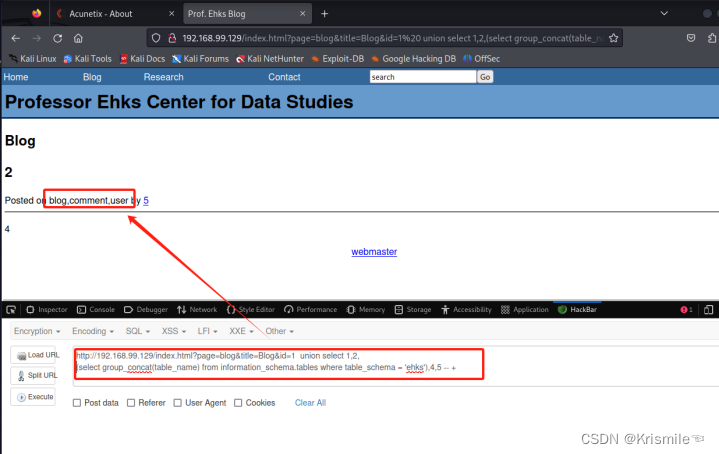Toggle responsive design mode icon
This screenshot has width=719, height=454.
708,310
